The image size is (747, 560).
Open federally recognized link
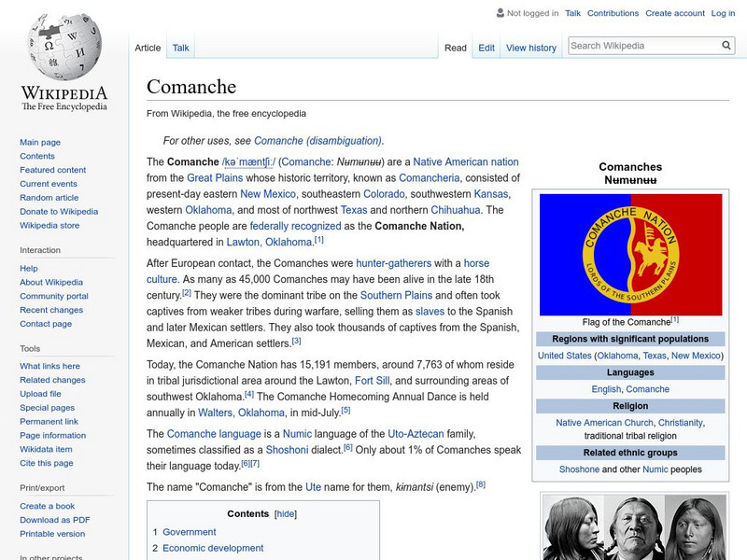pos(295,226)
